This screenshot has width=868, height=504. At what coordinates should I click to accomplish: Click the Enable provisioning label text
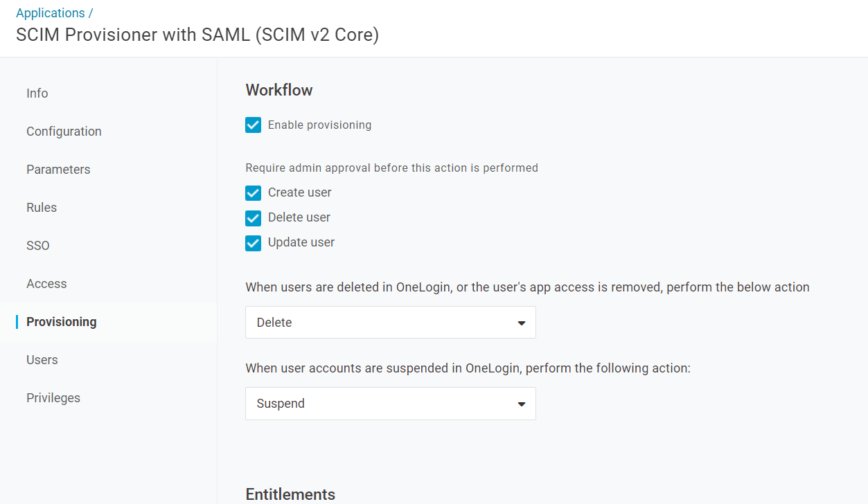[319, 125]
